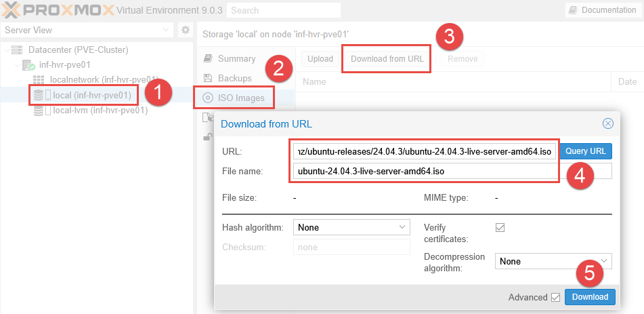The width and height of the screenshot is (644, 314).
Task: Click the Documentation book icon
Action: coord(573,10)
